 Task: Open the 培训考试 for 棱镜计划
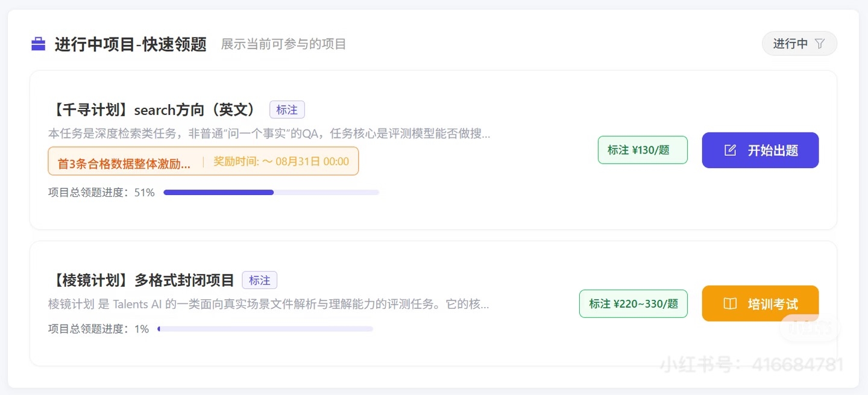click(760, 303)
